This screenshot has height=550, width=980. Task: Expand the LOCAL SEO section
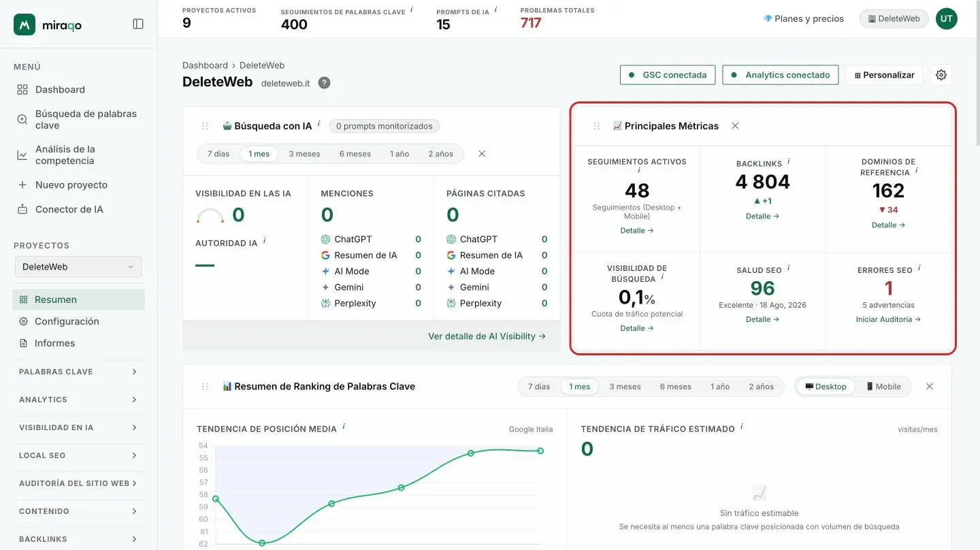click(78, 455)
